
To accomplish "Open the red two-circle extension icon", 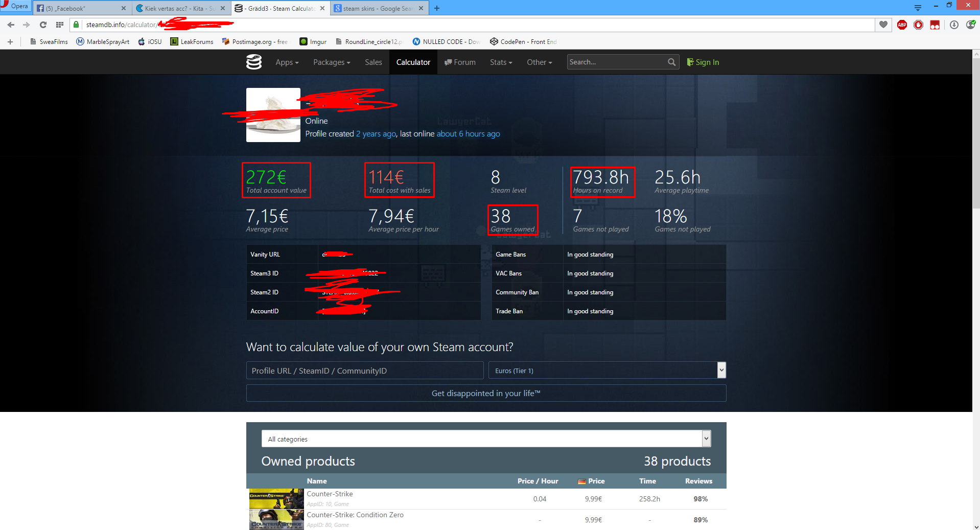I will tap(935, 25).
